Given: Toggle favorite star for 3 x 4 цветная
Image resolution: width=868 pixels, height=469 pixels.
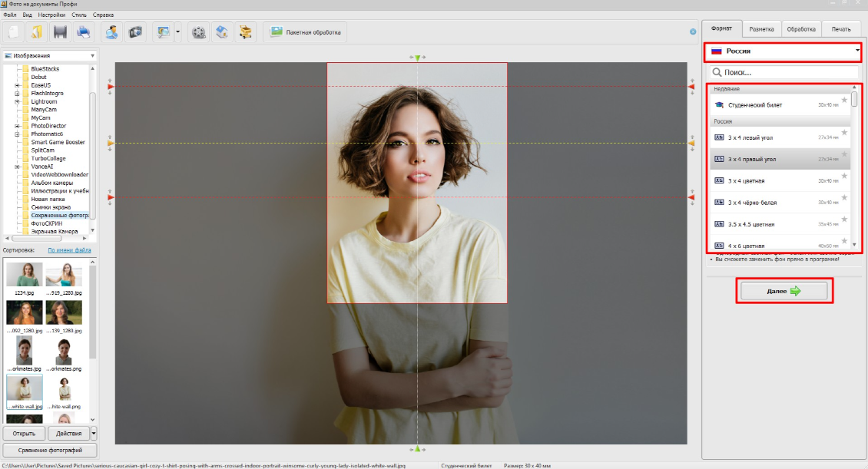Looking at the screenshot, I should click(x=844, y=176).
